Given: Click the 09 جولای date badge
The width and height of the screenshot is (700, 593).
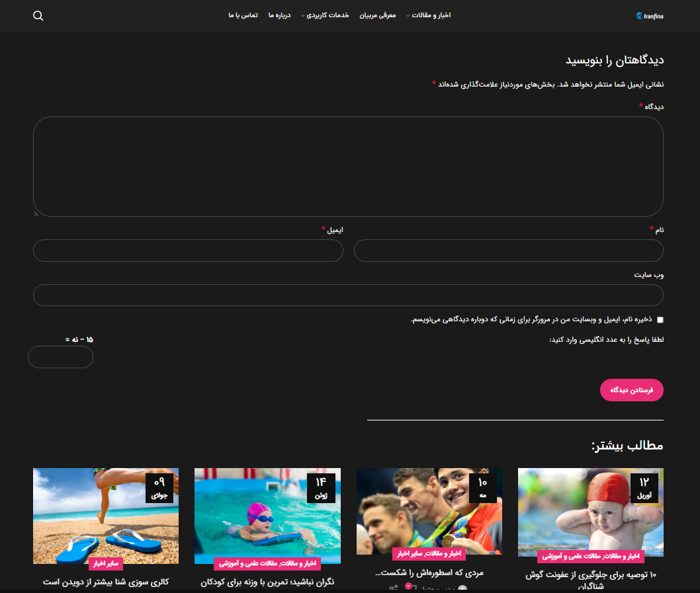Looking at the screenshot, I should coord(159,488).
